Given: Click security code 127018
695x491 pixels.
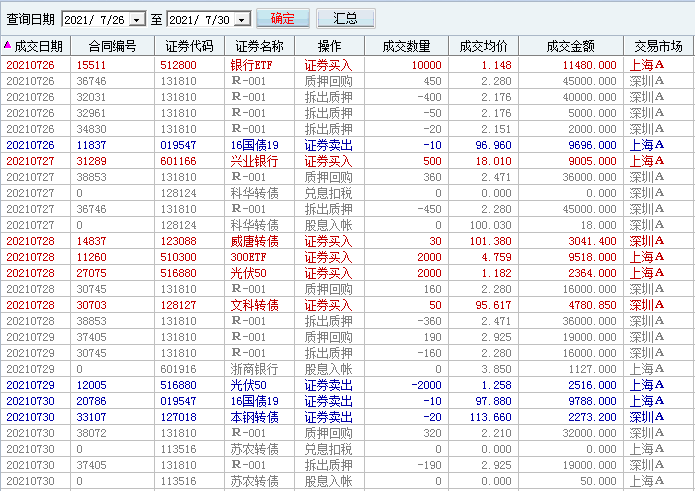Looking at the screenshot, I should click(178, 417).
